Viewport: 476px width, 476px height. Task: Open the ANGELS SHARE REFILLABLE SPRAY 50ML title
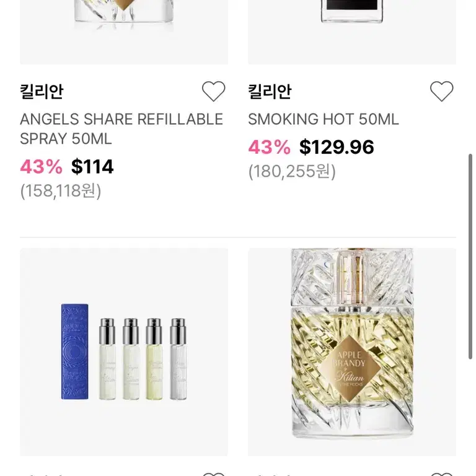[x=121, y=129]
